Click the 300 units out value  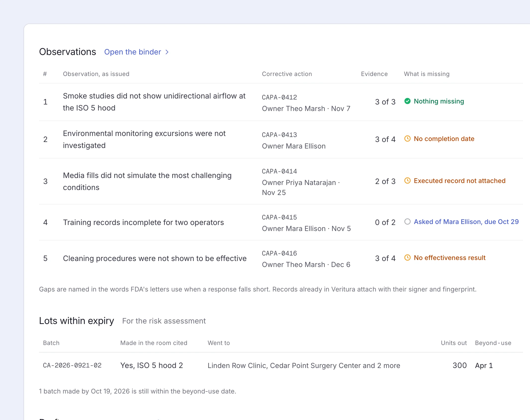tap(459, 365)
